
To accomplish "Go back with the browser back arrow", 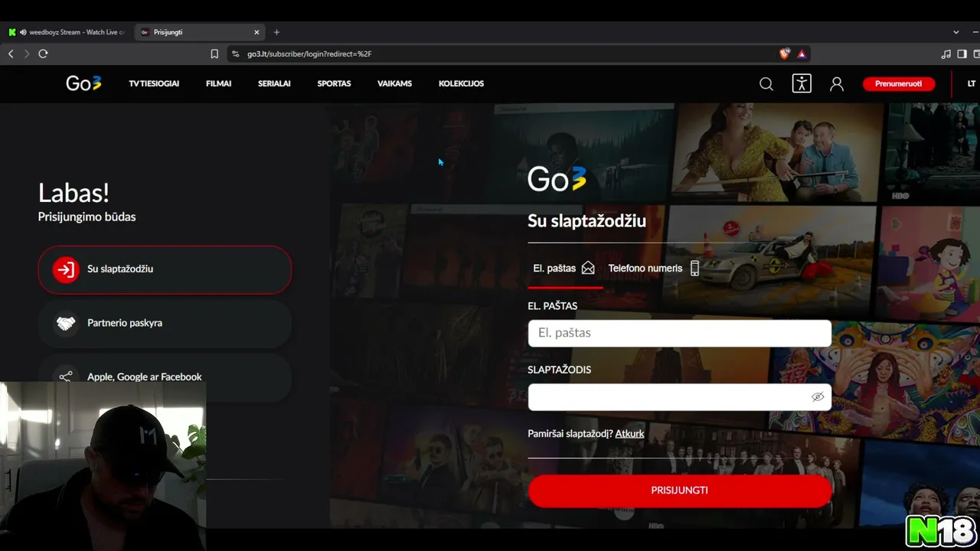I will 11,54.
